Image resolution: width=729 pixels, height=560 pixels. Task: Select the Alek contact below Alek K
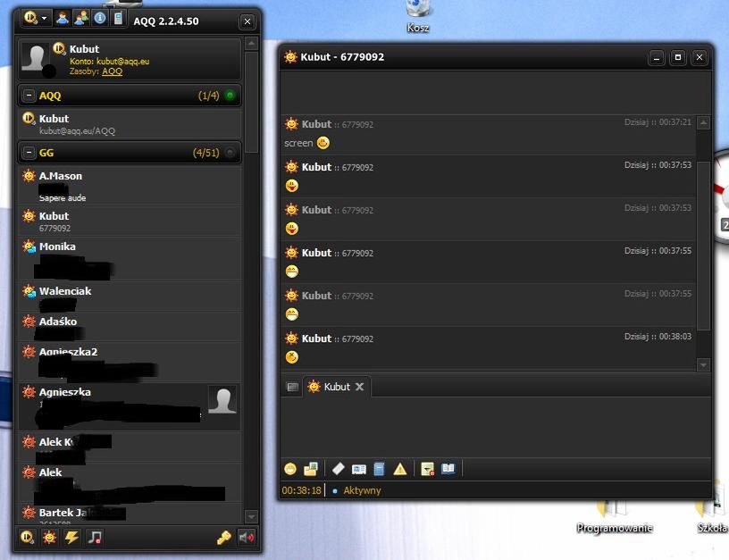pyautogui.click(x=130, y=483)
